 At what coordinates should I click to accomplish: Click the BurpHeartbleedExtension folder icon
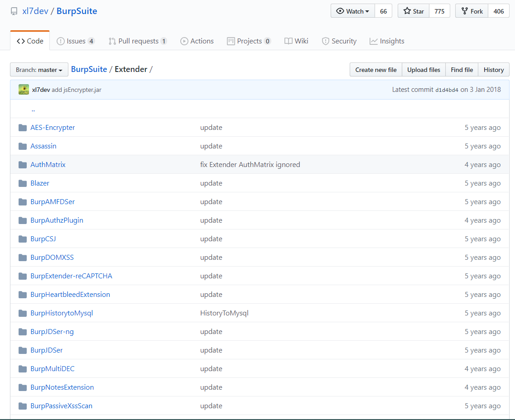click(x=23, y=295)
